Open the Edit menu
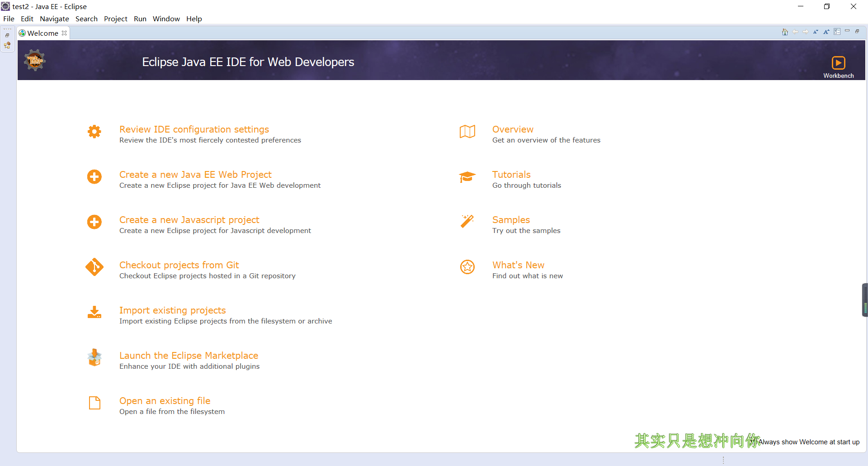This screenshot has width=868, height=466. click(27, 19)
